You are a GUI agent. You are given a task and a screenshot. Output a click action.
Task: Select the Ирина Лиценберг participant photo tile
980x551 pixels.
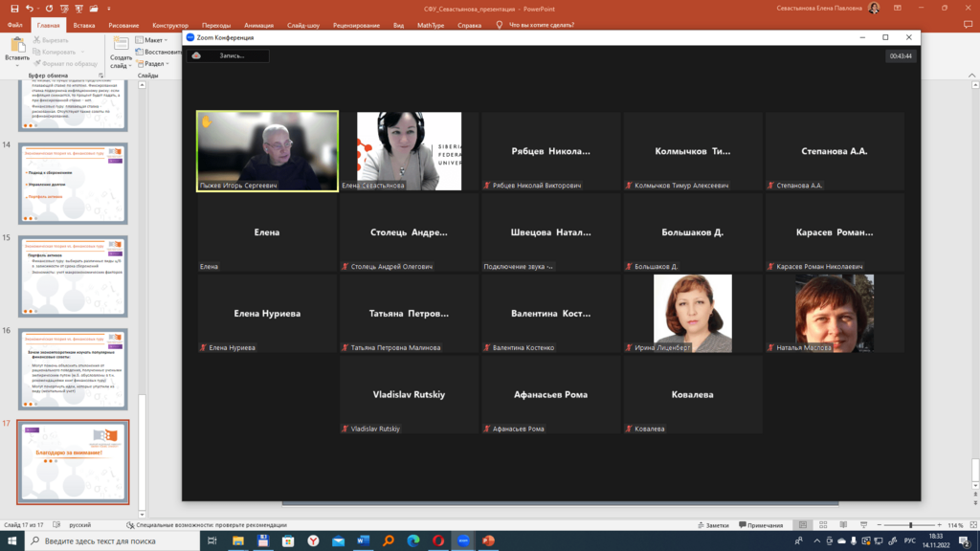[693, 314]
